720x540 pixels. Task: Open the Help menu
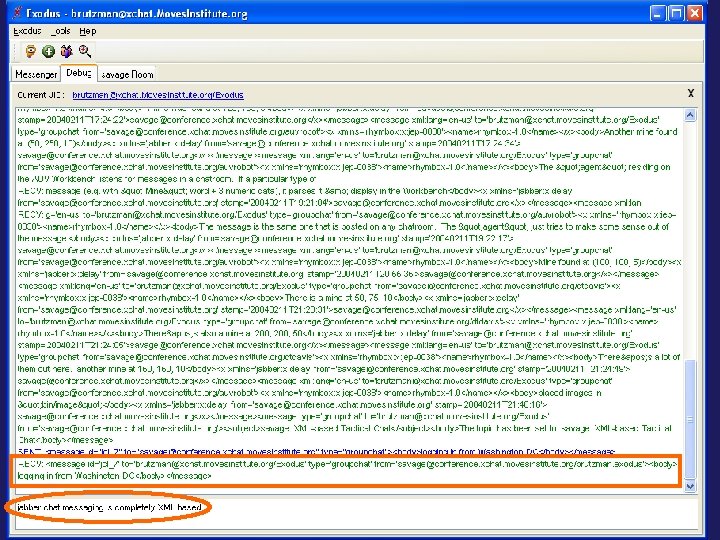point(88,31)
